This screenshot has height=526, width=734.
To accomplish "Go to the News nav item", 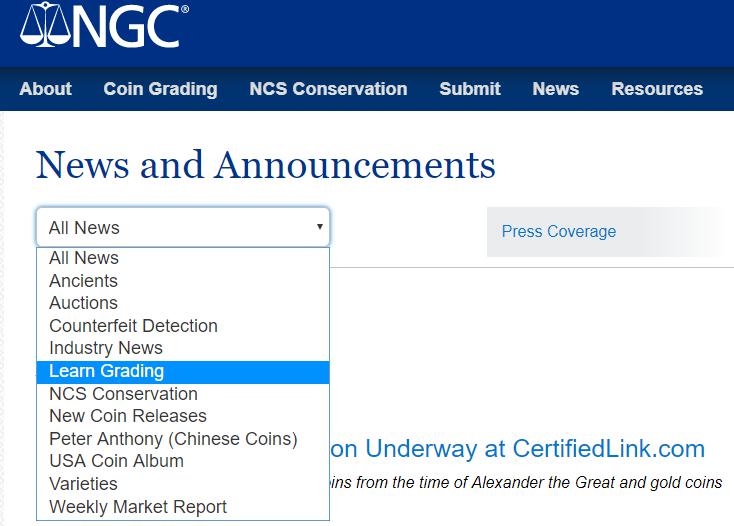I will pos(556,89).
